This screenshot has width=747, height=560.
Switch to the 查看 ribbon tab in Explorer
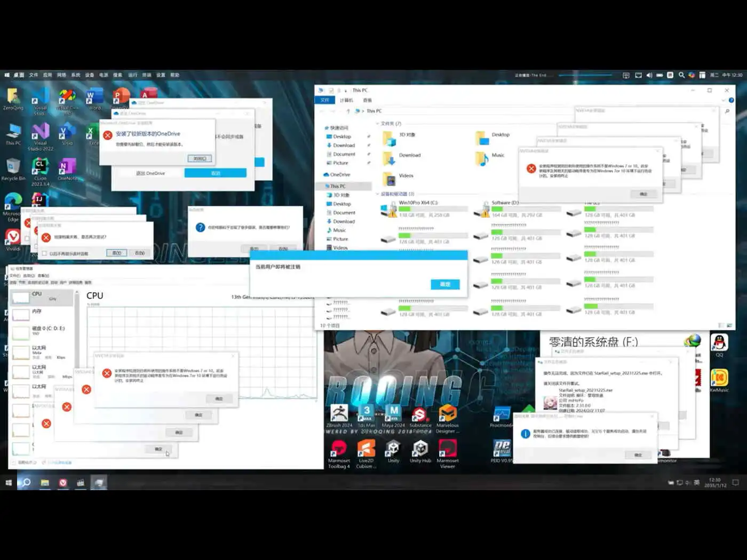coord(368,100)
